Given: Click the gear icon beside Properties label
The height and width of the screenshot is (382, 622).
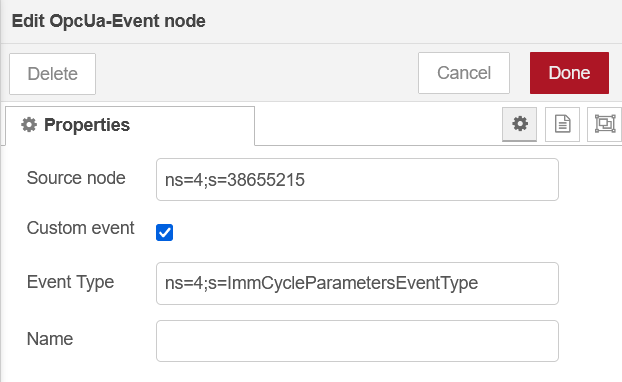Looking at the screenshot, I should [x=29, y=125].
